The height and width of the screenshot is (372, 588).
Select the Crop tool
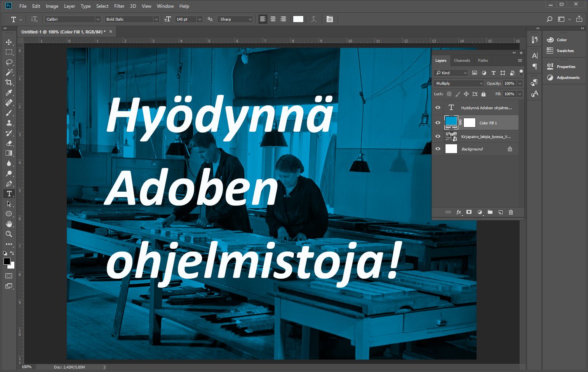(9, 82)
